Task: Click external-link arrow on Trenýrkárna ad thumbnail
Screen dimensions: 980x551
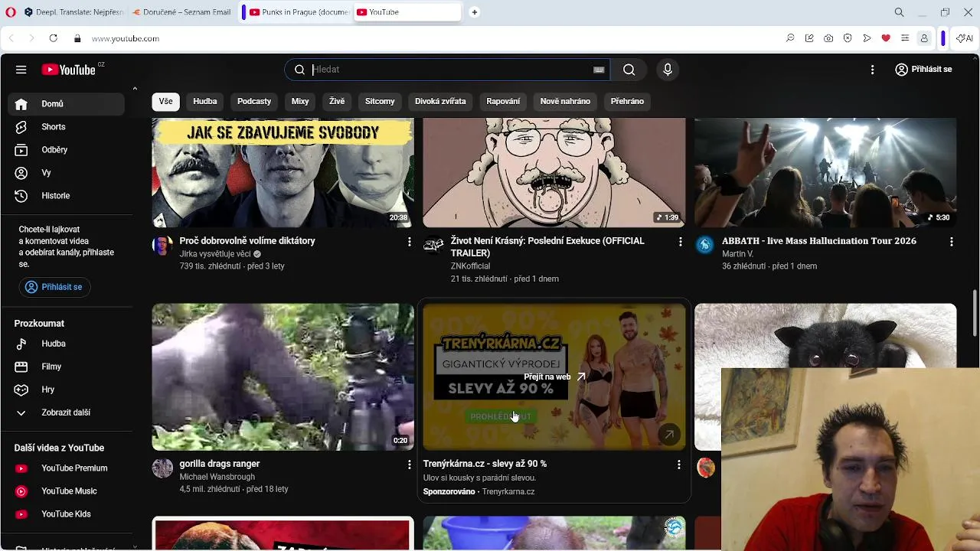Action: coord(669,435)
